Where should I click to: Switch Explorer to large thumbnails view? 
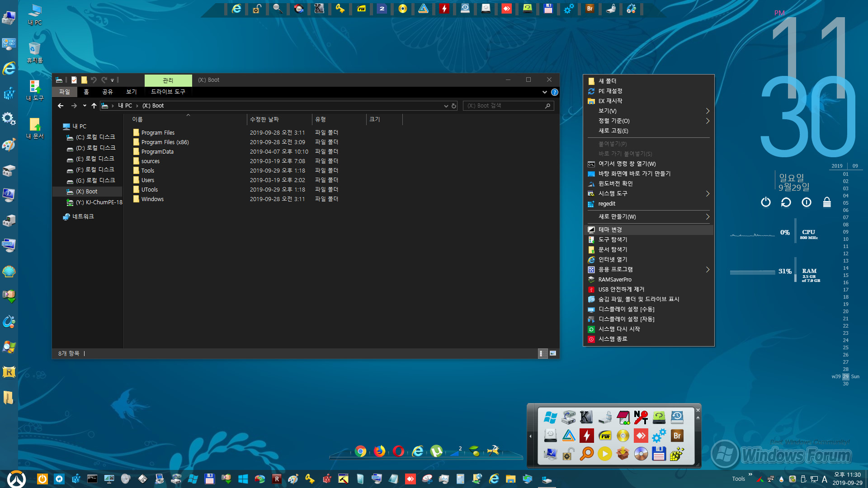[x=553, y=353]
